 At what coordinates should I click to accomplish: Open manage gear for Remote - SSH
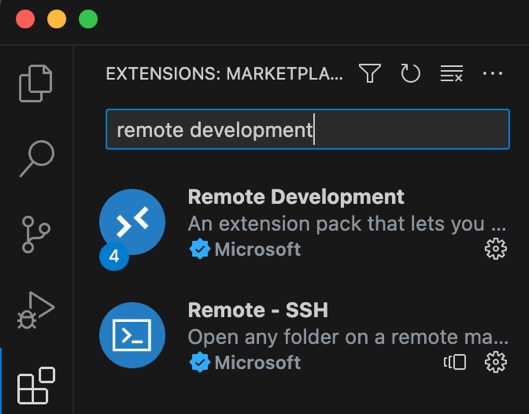click(496, 362)
